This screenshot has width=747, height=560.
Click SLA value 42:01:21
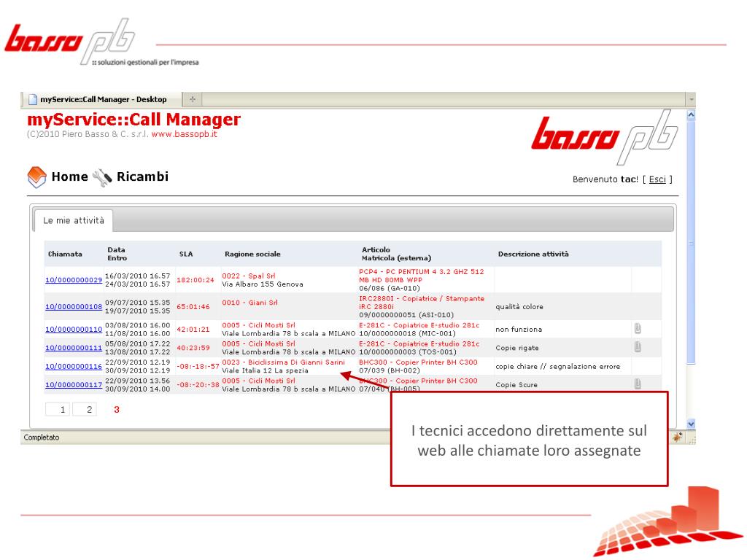pyautogui.click(x=193, y=329)
